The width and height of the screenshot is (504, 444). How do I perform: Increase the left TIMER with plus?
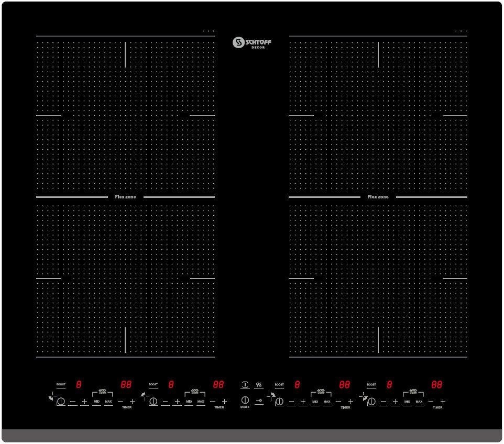[x=133, y=401]
